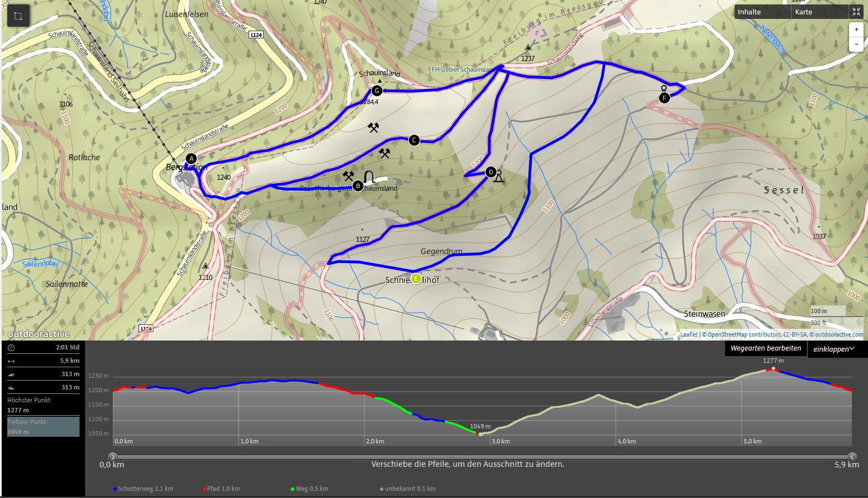Click the right range slider handle
Viewport: 868px width, 498px height.
852,457
